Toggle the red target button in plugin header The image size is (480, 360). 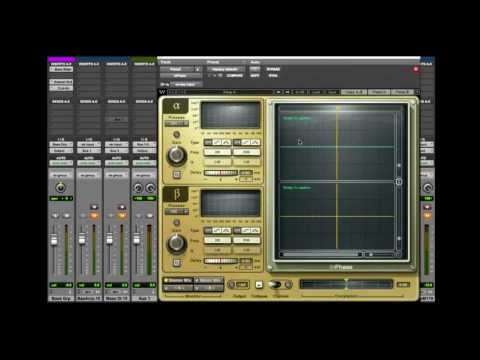tap(416, 69)
